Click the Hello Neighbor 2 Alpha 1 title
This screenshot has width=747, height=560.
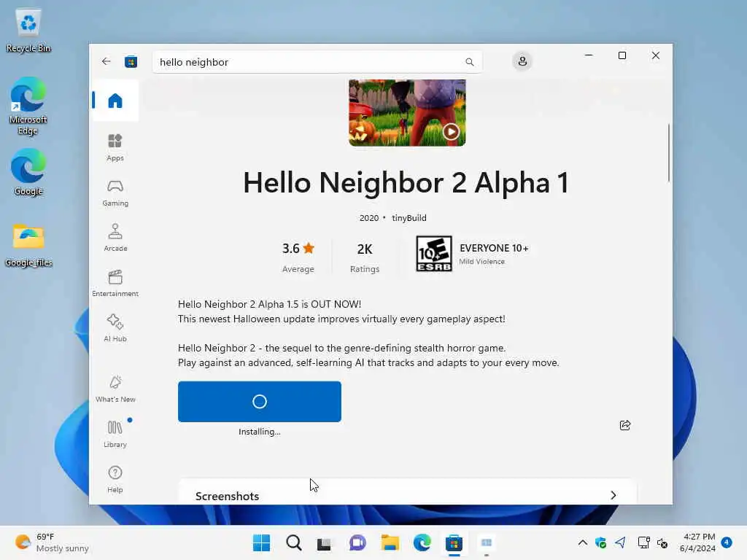point(406,183)
